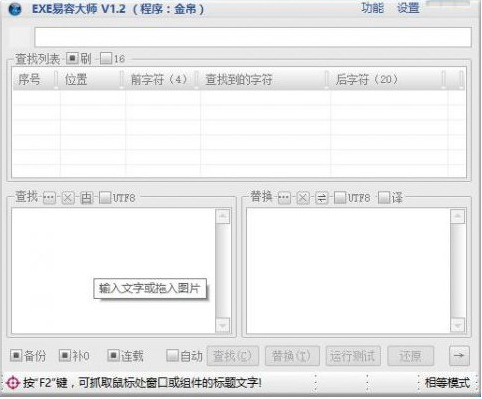Click the 后字符 (20) column header
The height and width of the screenshot is (399, 482).
click(386, 79)
